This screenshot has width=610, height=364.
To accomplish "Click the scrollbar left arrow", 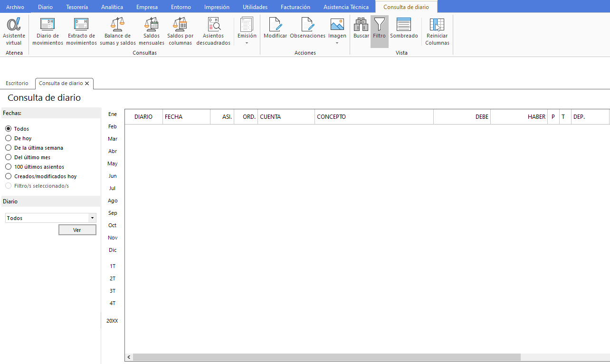I will coord(129,357).
